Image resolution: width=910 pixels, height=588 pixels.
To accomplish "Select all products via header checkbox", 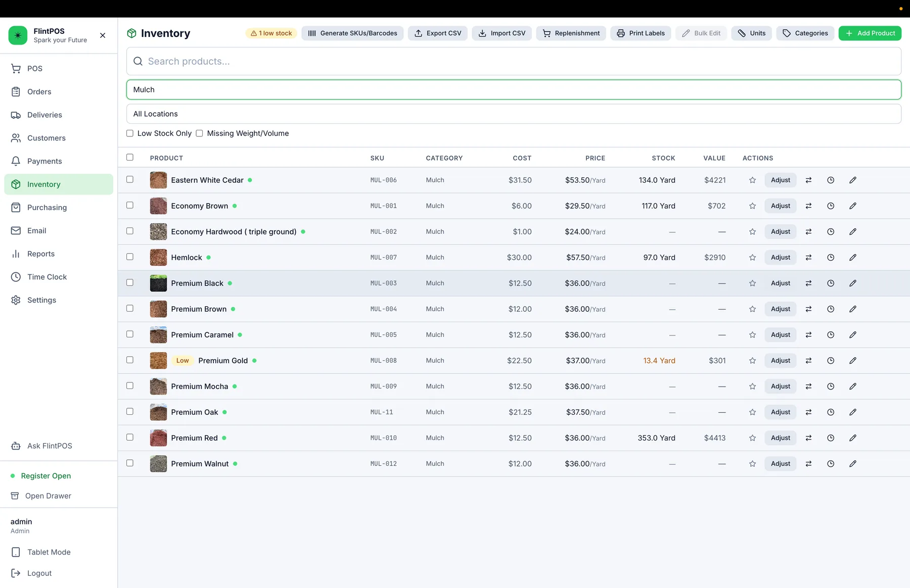I will [x=130, y=158].
